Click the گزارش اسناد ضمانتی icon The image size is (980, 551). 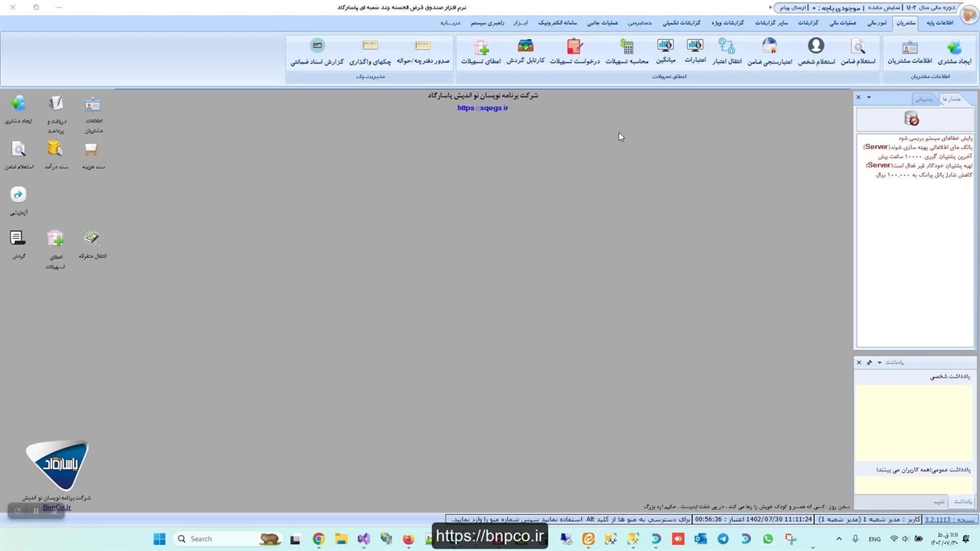pyautogui.click(x=317, y=51)
